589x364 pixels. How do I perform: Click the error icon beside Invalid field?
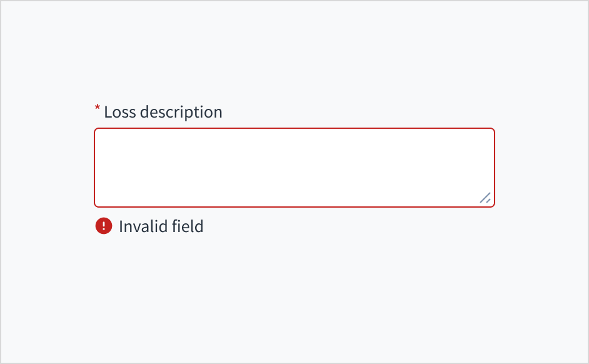(103, 226)
